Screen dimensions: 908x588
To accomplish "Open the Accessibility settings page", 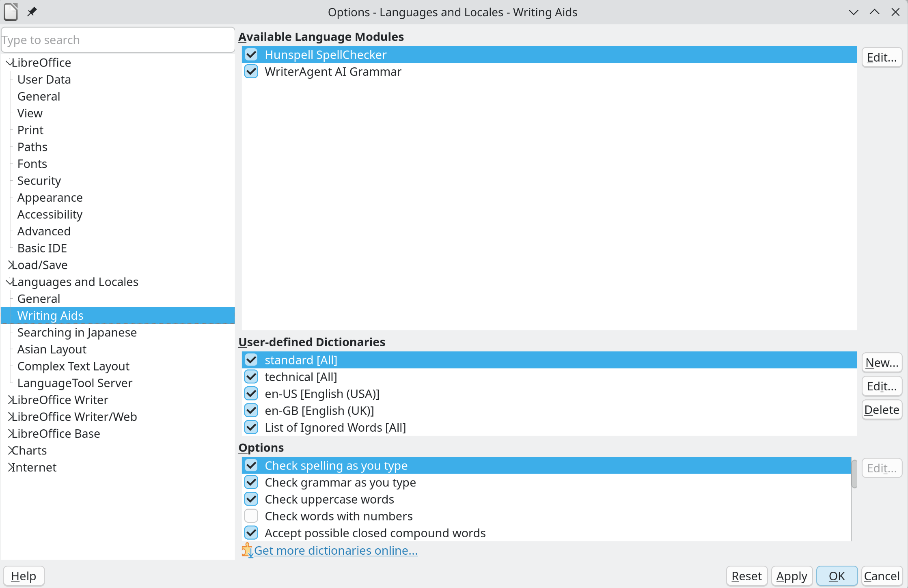I will (x=50, y=214).
